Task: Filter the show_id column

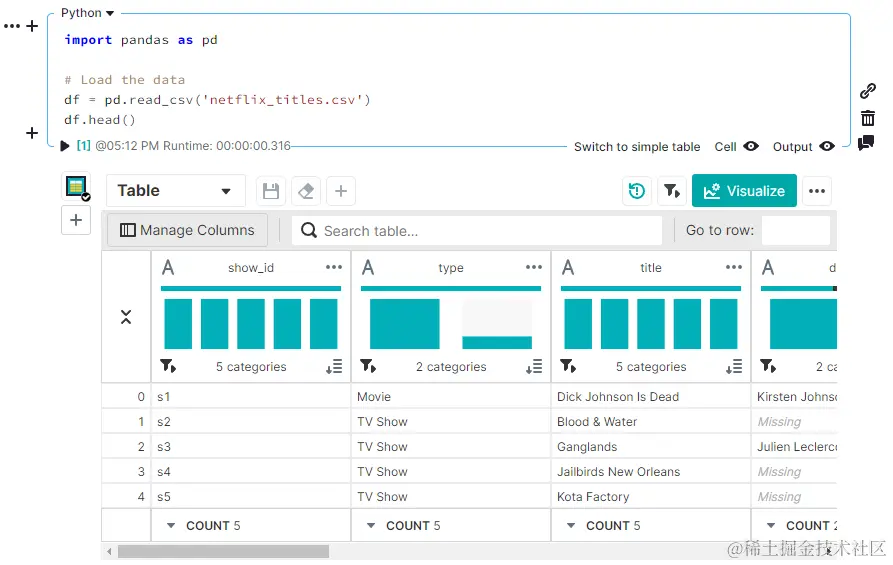Action: (168, 366)
